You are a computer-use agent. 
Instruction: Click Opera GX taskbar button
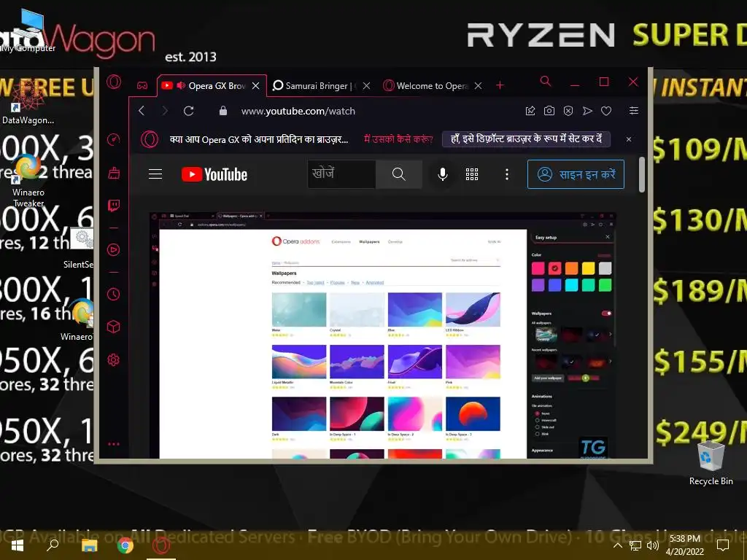click(161, 545)
